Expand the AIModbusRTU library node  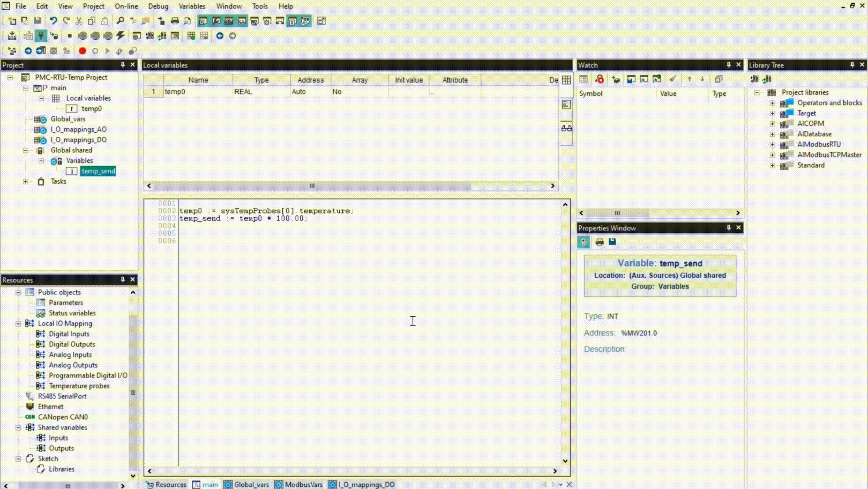click(x=772, y=145)
